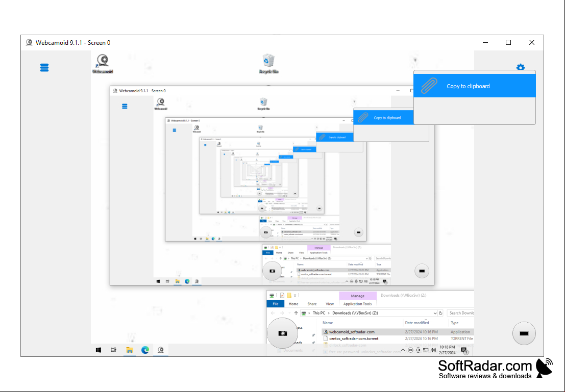Close the outermost Webcamoid window

(532, 42)
